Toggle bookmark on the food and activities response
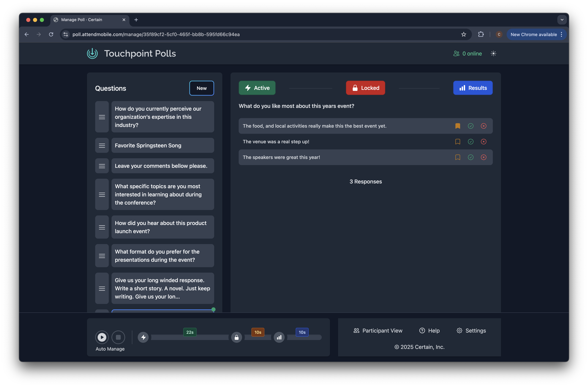The height and width of the screenshot is (387, 588). coord(458,126)
